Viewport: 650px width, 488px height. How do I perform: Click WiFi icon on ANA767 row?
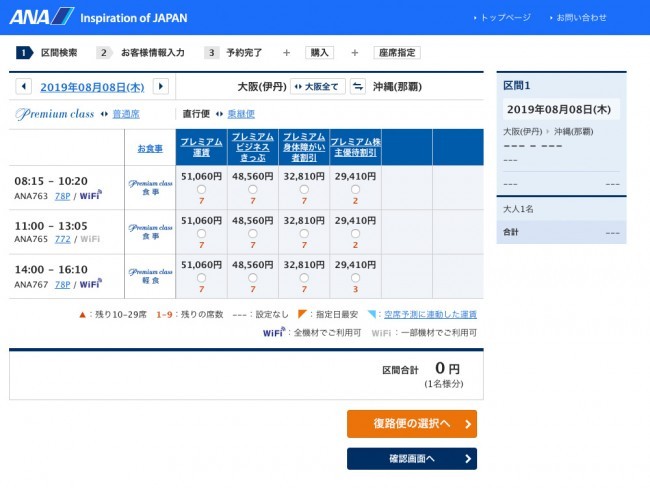[90, 284]
